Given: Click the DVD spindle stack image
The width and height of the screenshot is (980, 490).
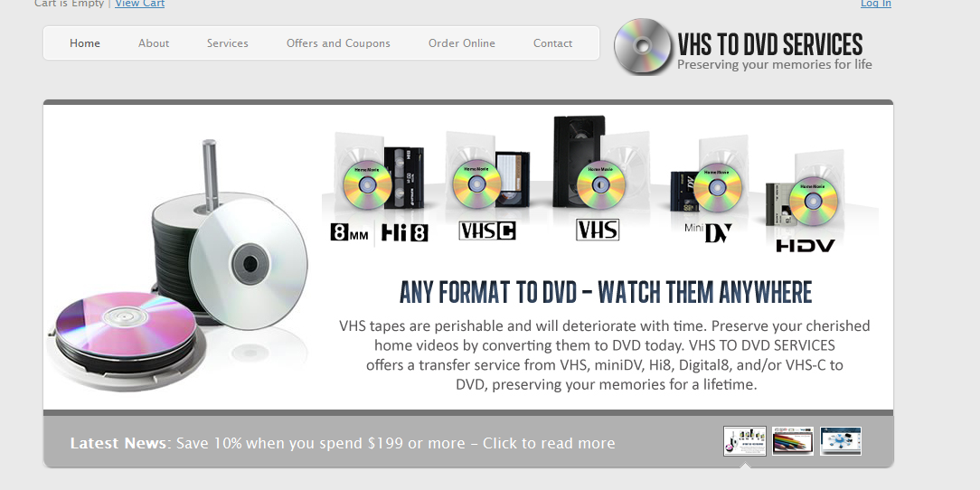Looking at the screenshot, I should tap(178, 266).
